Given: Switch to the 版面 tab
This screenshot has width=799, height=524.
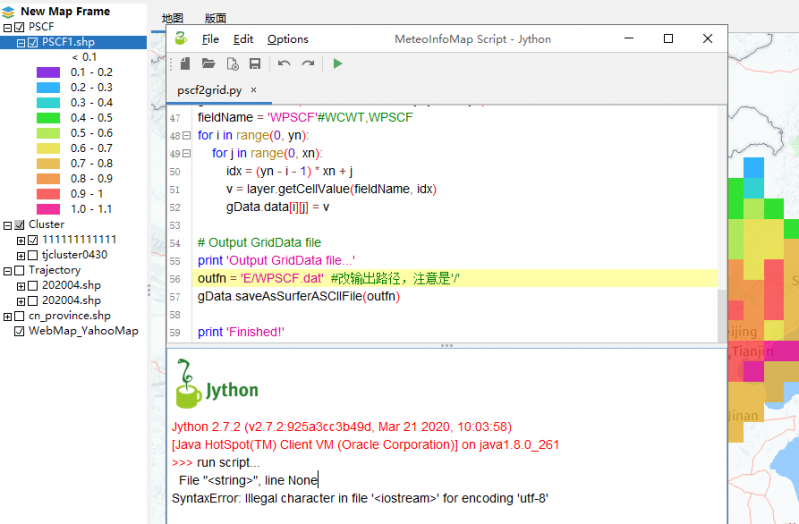Looking at the screenshot, I should click(x=215, y=19).
